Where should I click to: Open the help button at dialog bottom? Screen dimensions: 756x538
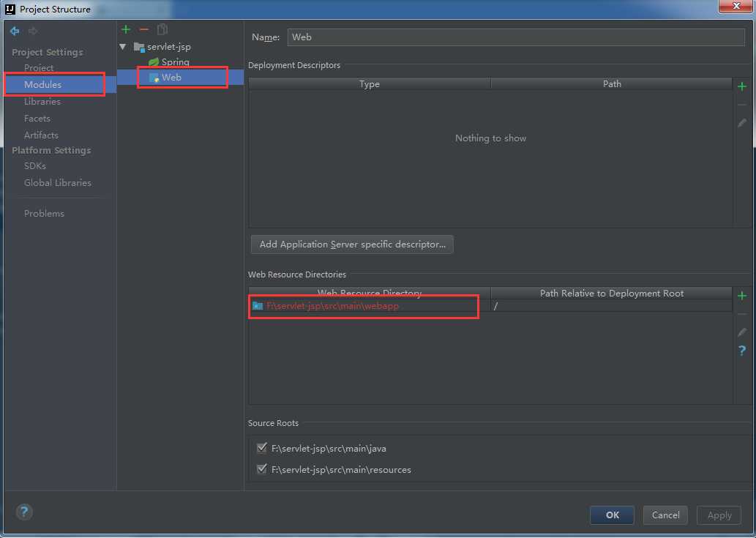[x=24, y=512]
